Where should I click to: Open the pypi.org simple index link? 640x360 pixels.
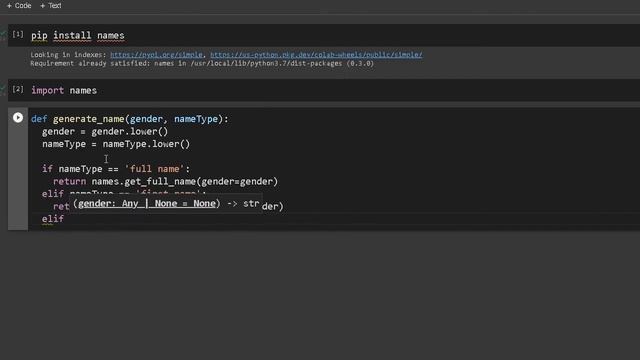pos(156,55)
